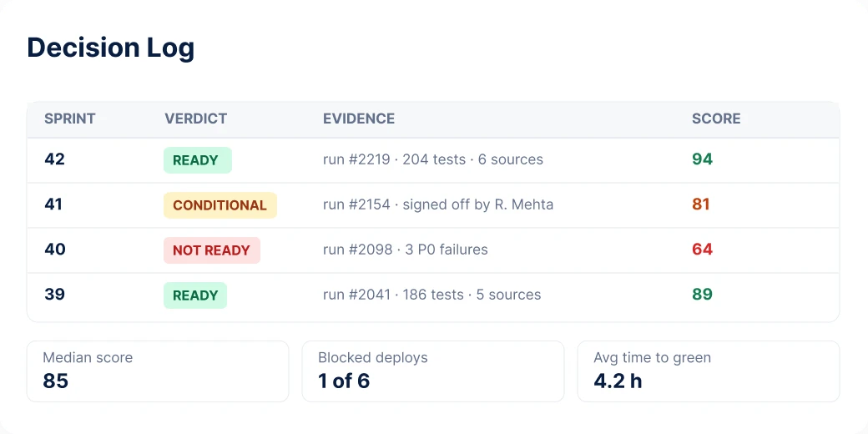This screenshot has width=868, height=434.
Task: Click the Decision Log heading
Action: click(x=111, y=48)
